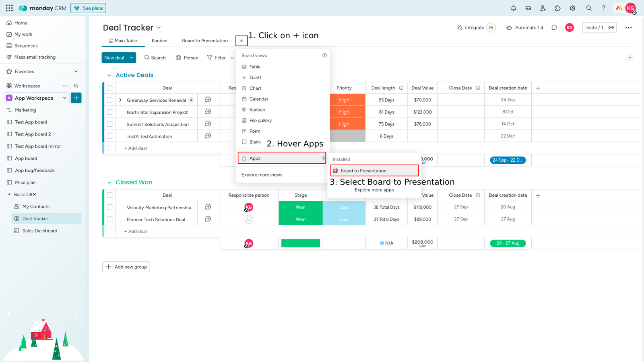Click the green Won stage for Pioneer Tech
Screen dimensions: 644x362
[300, 219]
